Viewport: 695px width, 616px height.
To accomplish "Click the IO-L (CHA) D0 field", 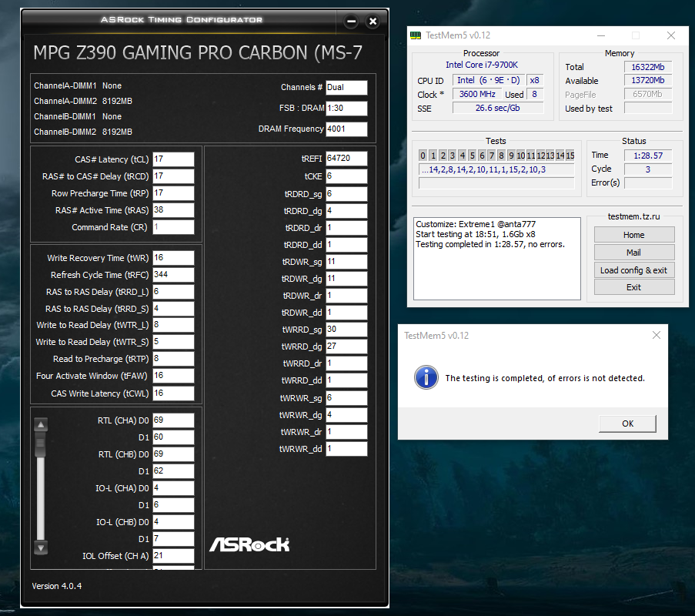I will tap(173, 488).
